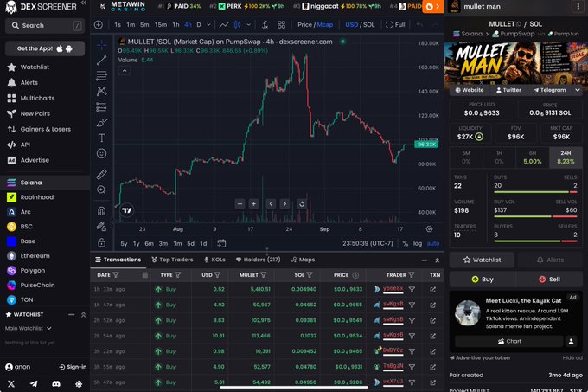Open the Discord footer icon

(56, 383)
